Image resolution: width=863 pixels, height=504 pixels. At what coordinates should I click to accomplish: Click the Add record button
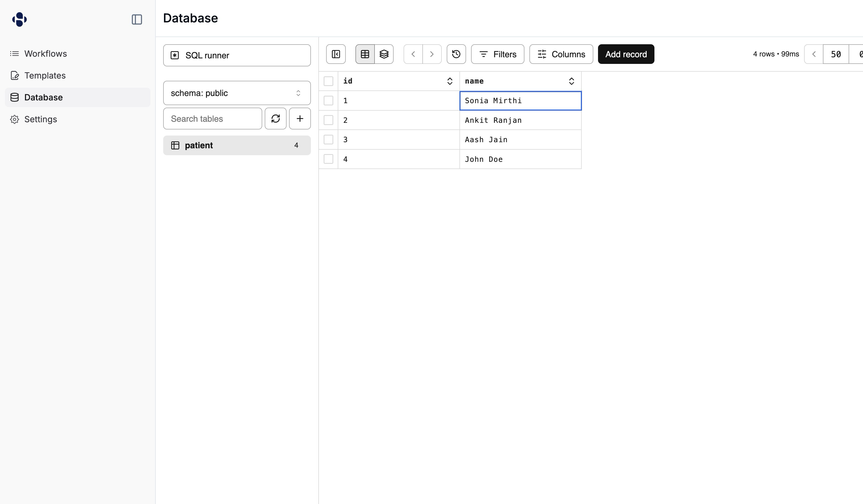626,54
